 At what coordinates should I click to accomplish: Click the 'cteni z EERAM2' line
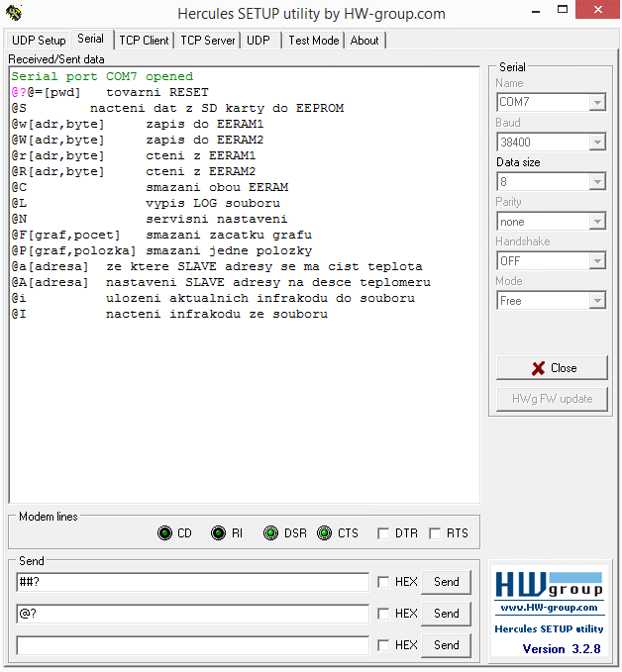point(134,172)
